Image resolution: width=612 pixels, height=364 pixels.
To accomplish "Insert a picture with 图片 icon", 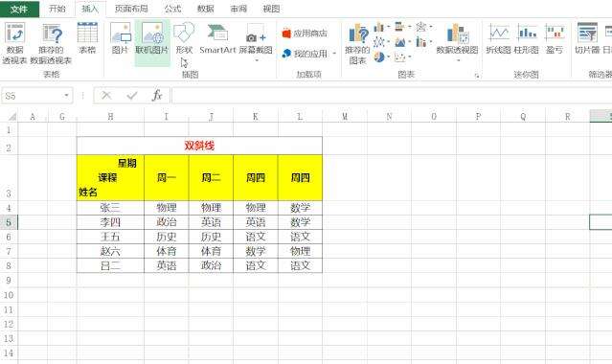I will point(120,38).
